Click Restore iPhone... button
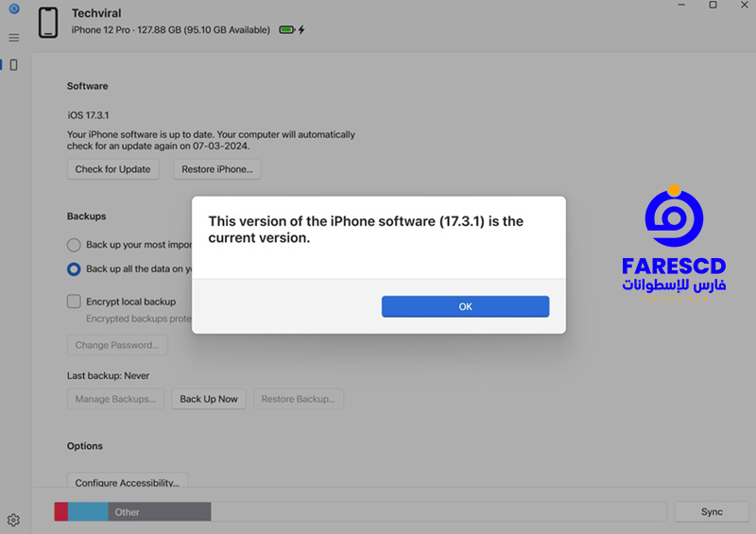The width and height of the screenshot is (756, 534). pos(217,169)
